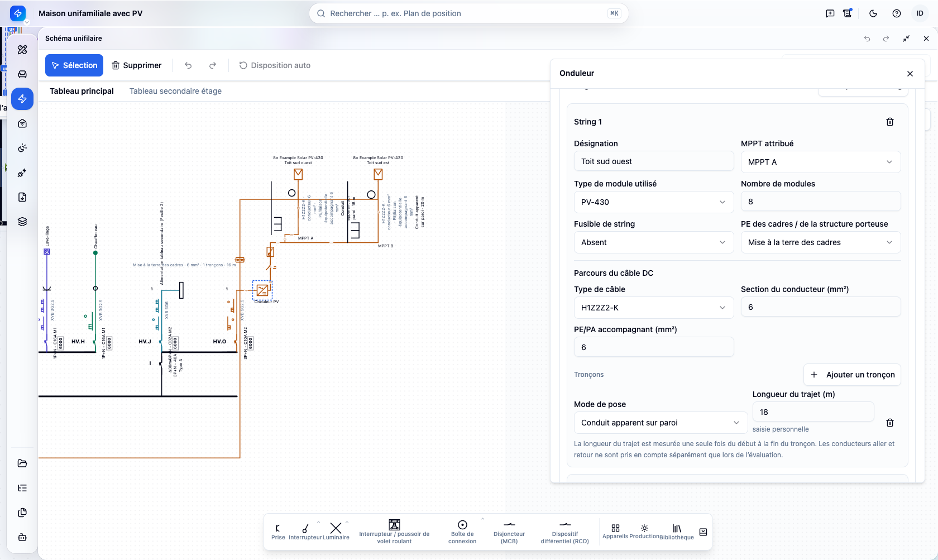Open the layers icon in sidebar
This screenshot has width=938, height=560.
22,222
